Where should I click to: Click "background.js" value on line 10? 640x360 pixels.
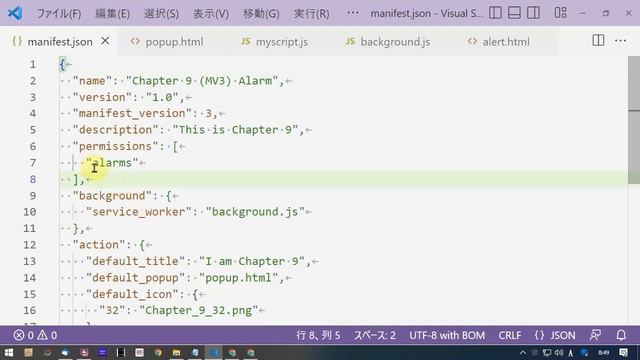point(255,212)
